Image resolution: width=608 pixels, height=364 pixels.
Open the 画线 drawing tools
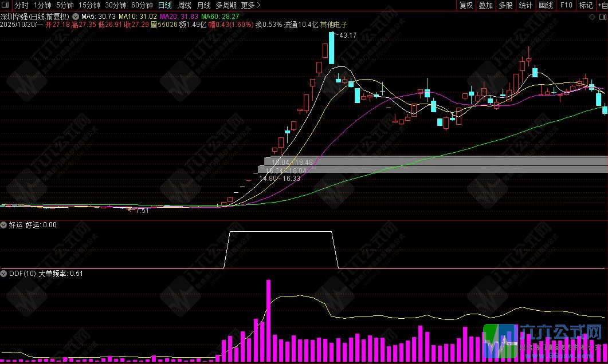pyautogui.click(x=546, y=5)
